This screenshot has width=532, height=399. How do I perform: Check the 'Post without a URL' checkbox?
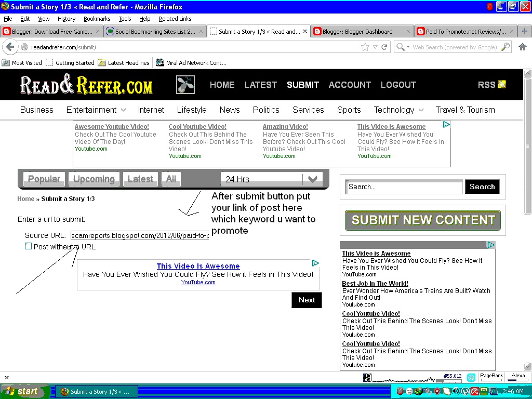coord(29,246)
